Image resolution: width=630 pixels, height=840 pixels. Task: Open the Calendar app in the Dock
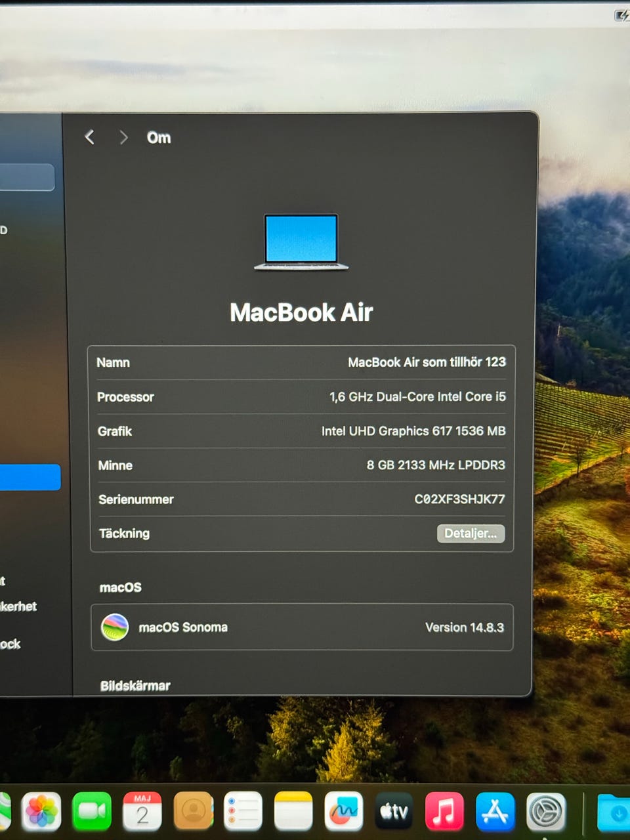(142, 812)
